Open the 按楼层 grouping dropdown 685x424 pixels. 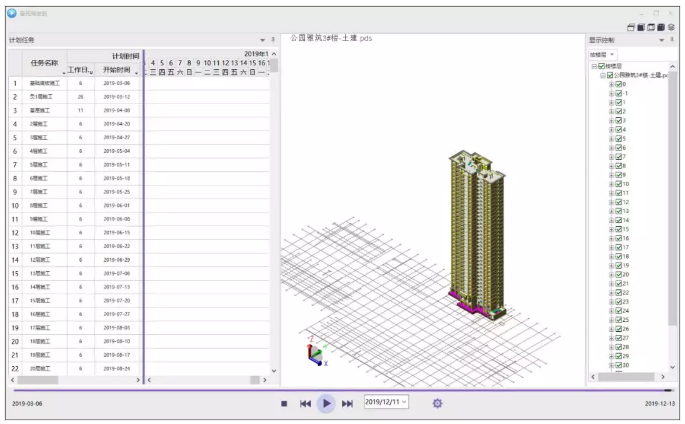pyautogui.click(x=602, y=55)
